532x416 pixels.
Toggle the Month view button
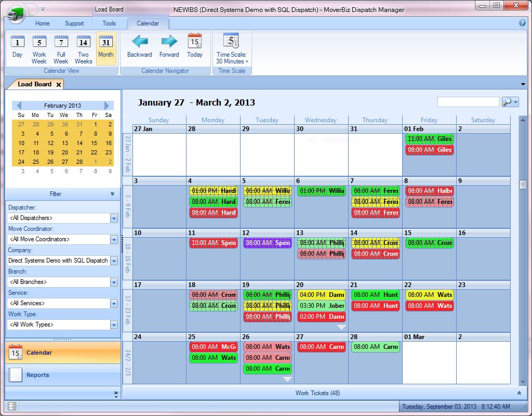click(x=105, y=47)
